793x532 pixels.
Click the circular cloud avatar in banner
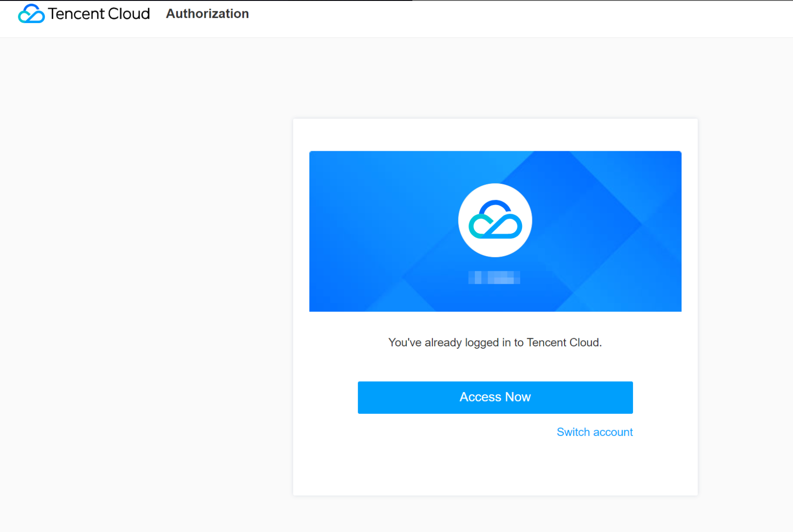coord(495,220)
